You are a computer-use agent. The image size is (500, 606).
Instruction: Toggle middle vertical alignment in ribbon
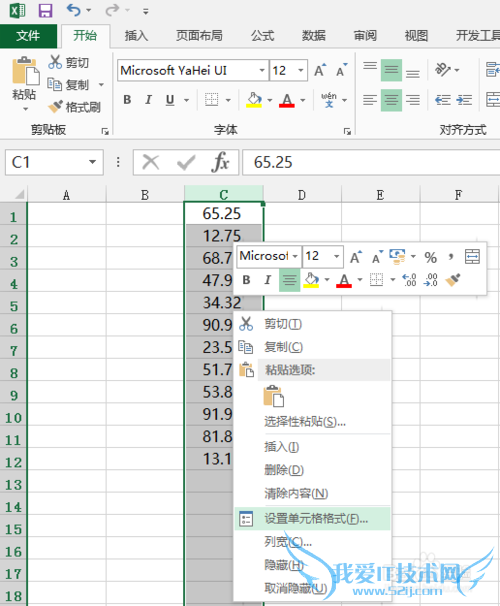391,70
